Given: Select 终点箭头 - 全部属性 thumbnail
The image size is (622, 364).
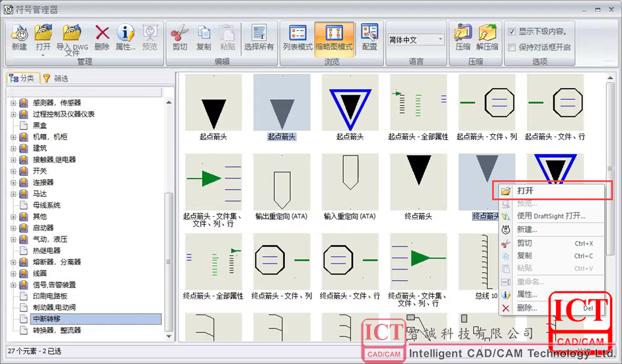Looking at the screenshot, I should [x=214, y=262].
